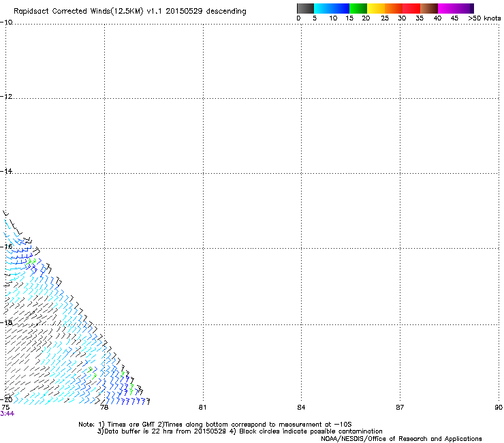Screen dimensions: 504x443
Task: Click the latitude label '-14'
Action: coord(6,171)
